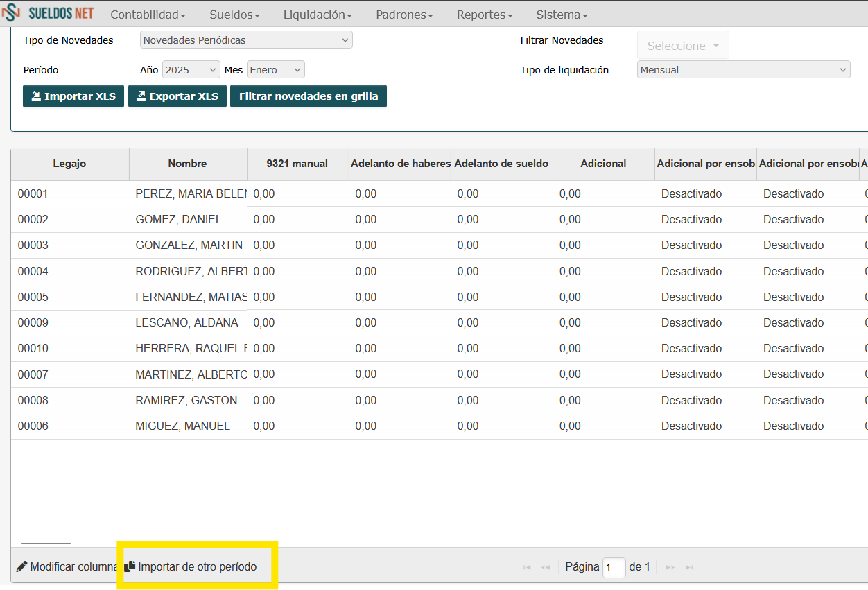This screenshot has width=868, height=590.
Task: Click the Adelanto de sueldo column header
Action: click(502, 164)
